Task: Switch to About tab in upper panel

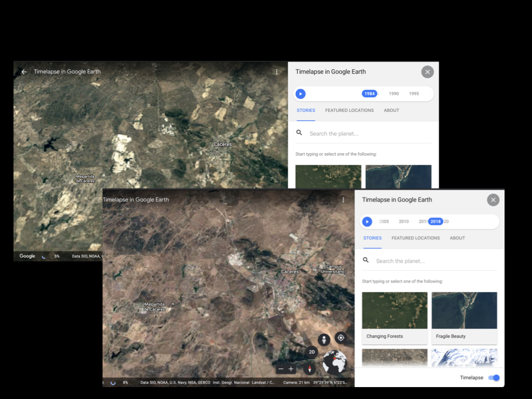Action: click(391, 110)
